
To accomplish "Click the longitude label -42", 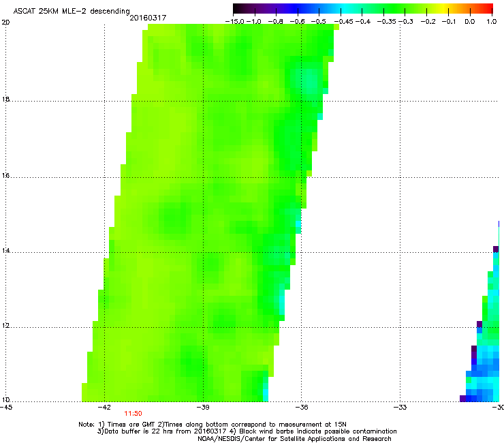I will (x=104, y=408).
